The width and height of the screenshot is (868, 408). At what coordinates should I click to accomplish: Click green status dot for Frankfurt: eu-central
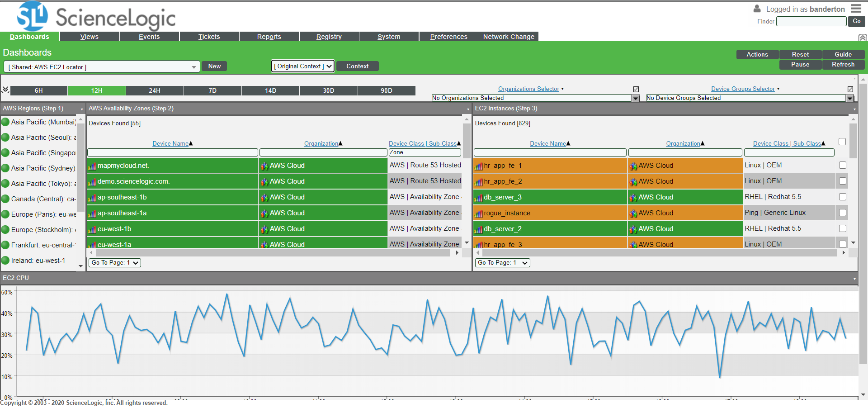click(x=5, y=245)
